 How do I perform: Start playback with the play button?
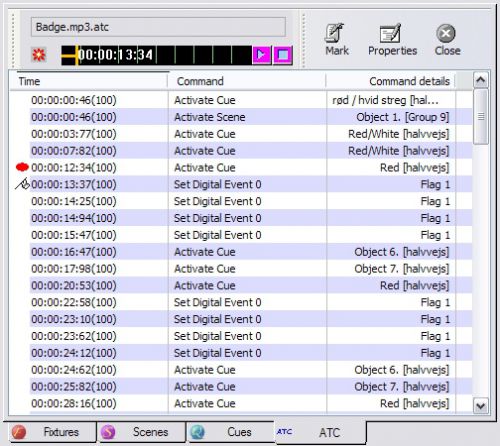click(x=262, y=55)
